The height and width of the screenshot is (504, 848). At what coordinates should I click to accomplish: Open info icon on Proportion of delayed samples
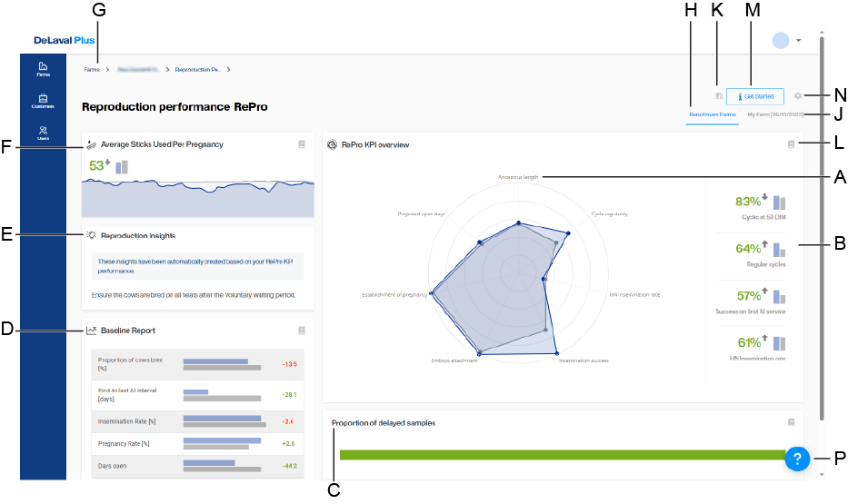tap(791, 422)
